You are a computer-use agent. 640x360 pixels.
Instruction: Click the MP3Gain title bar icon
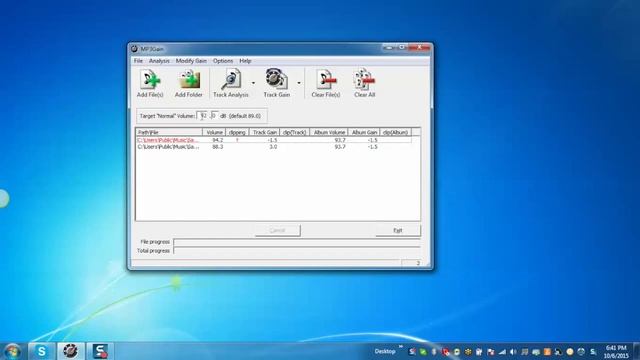pos(134,49)
